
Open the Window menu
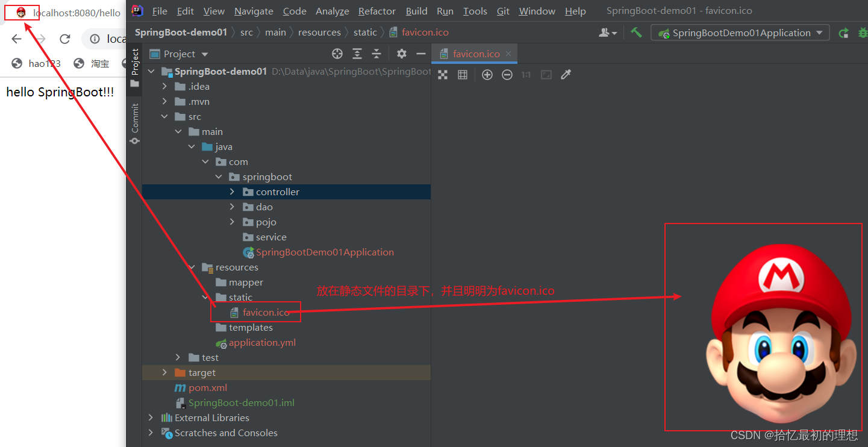pos(537,11)
